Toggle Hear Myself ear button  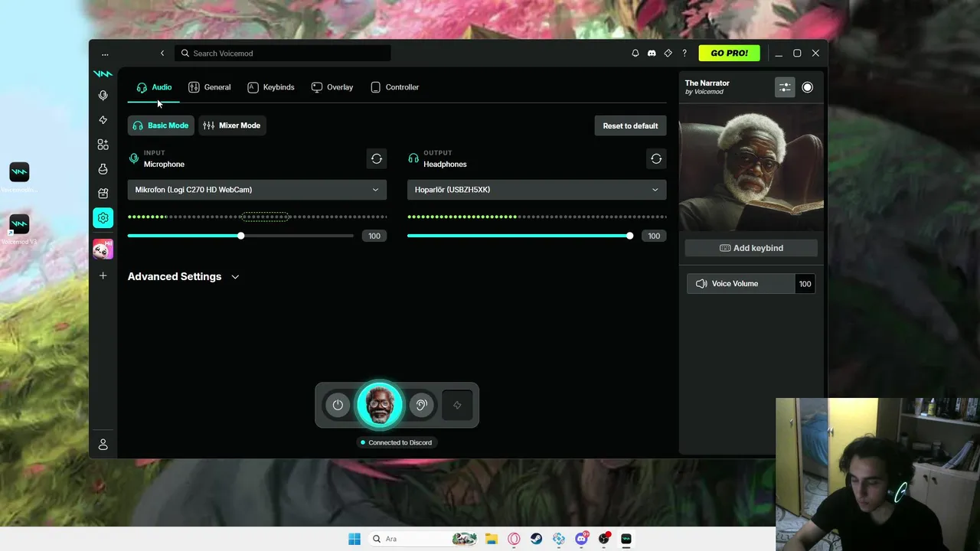[x=420, y=405]
